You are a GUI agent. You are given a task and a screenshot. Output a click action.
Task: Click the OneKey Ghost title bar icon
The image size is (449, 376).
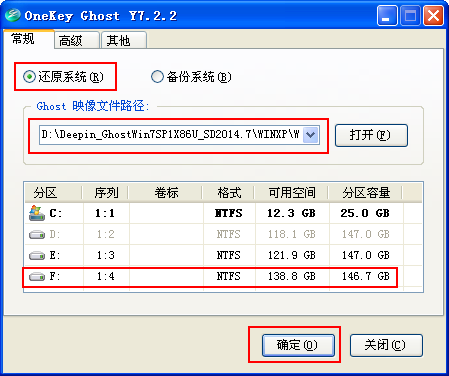pos(13,15)
